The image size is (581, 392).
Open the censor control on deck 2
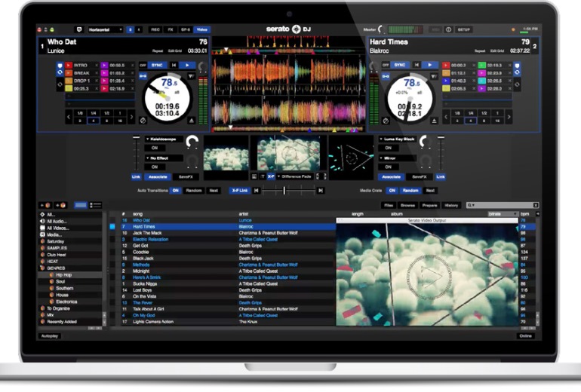[386, 121]
